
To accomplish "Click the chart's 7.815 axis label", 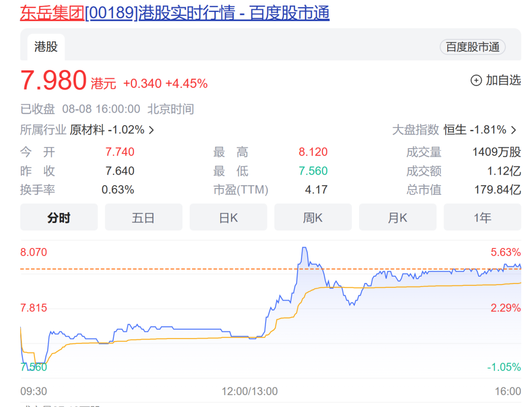I will (x=33, y=308).
